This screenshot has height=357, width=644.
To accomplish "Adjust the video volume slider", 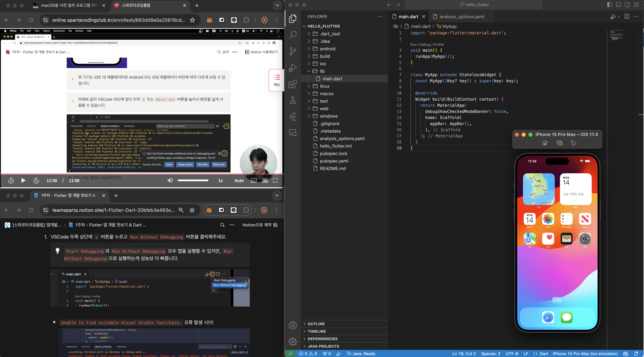I will point(193,180).
